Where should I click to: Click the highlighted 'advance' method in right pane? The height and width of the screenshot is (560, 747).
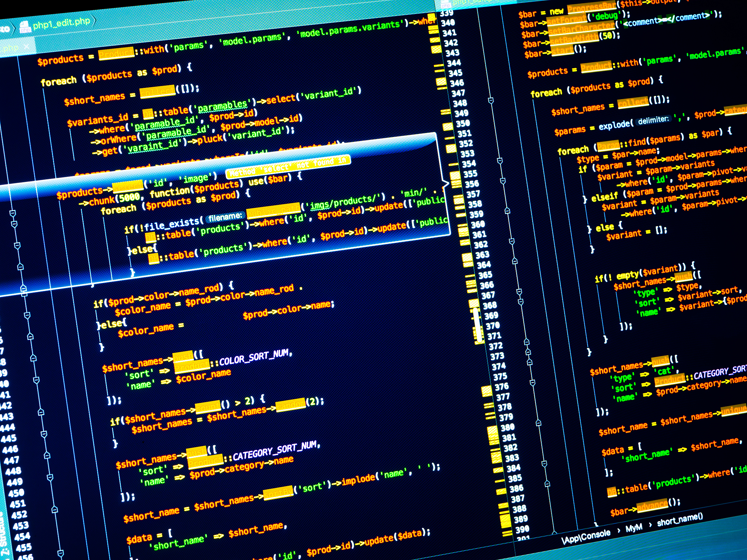[652, 505]
